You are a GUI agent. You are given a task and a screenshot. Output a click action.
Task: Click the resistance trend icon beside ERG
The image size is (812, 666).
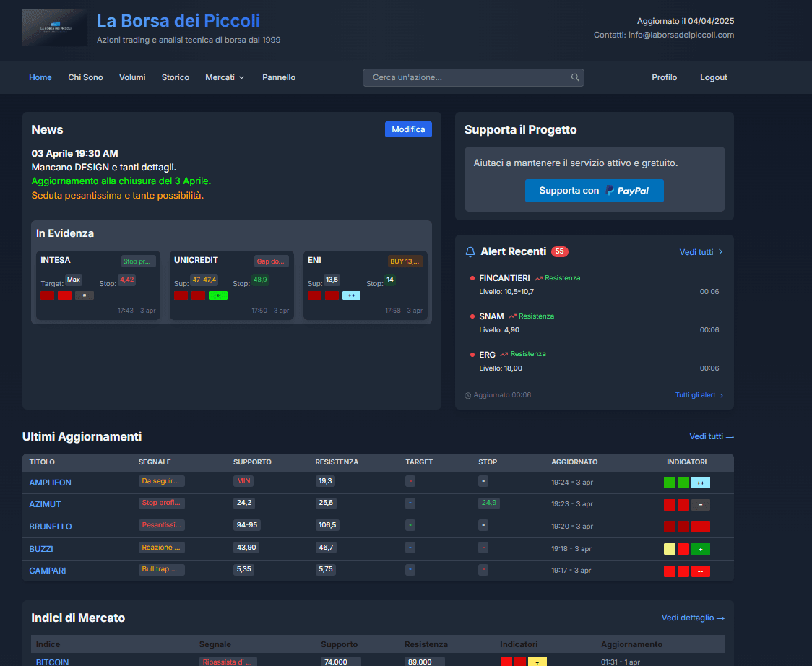(504, 354)
